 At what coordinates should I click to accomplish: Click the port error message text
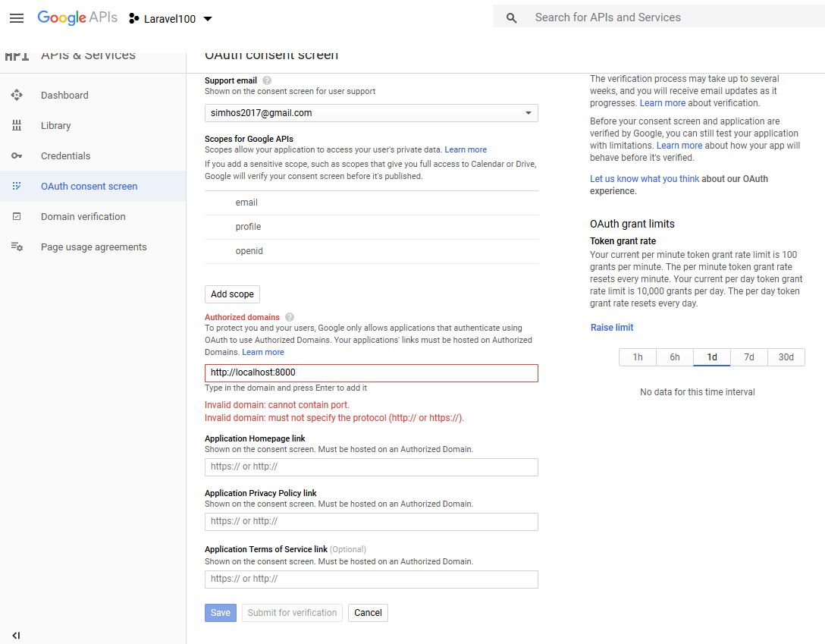click(277, 404)
